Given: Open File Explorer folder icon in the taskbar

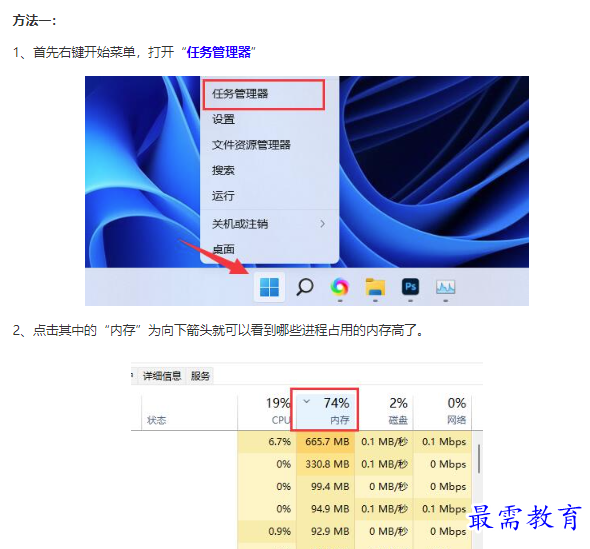Looking at the screenshot, I should click(x=375, y=287).
